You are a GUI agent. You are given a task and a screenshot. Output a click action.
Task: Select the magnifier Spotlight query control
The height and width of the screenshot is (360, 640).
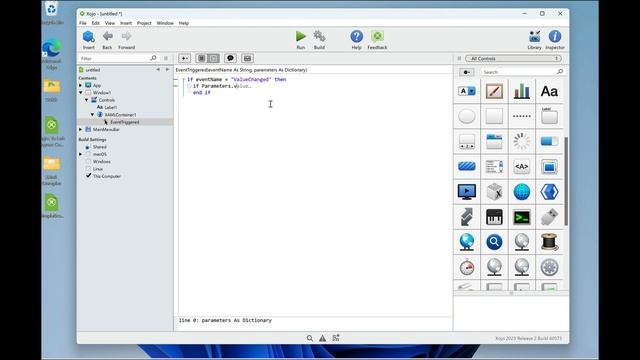[x=494, y=242]
